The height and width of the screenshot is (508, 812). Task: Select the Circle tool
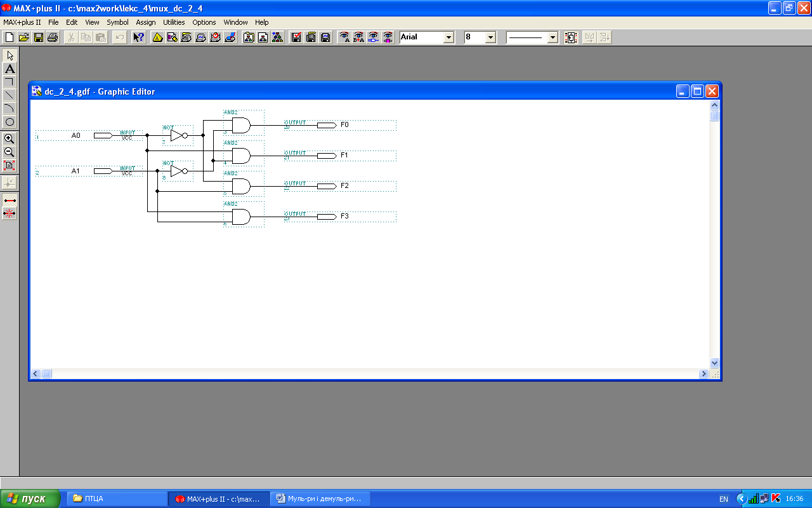coord(10,122)
